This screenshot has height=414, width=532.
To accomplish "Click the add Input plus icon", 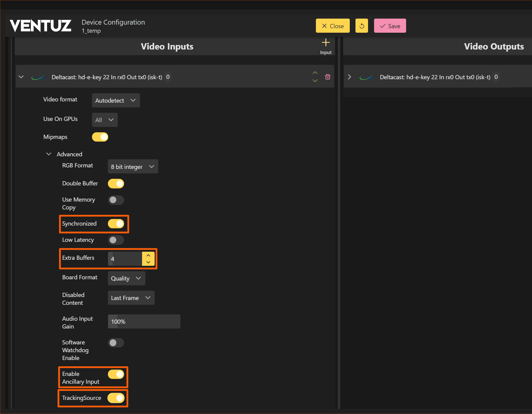I will click(x=325, y=43).
